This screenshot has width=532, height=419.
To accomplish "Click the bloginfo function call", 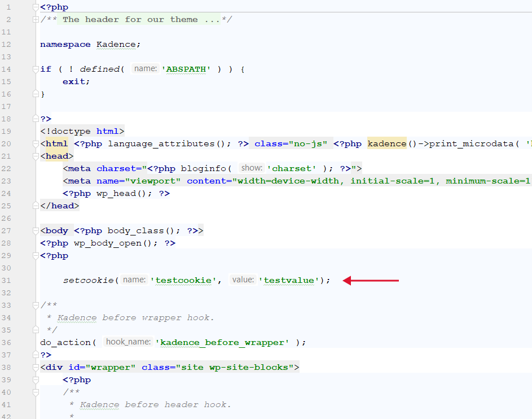I will [x=203, y=169].
